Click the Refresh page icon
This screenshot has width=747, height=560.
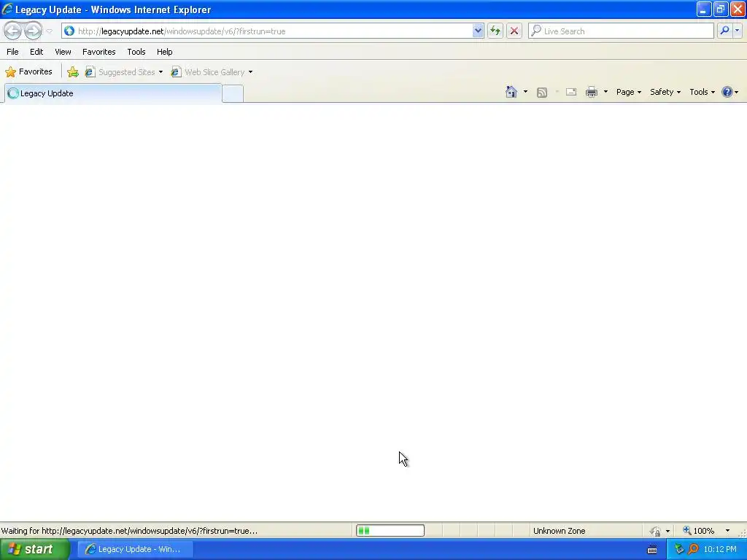click(x=495, y=31)
